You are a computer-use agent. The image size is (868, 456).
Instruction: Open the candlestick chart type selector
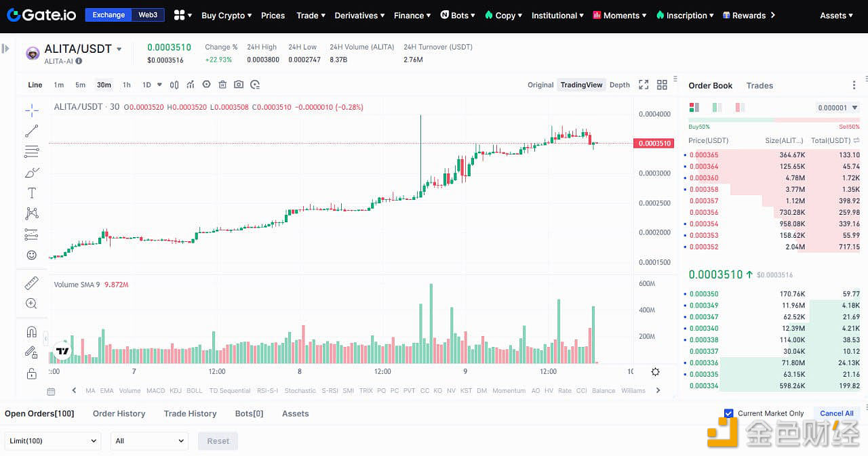174,85
